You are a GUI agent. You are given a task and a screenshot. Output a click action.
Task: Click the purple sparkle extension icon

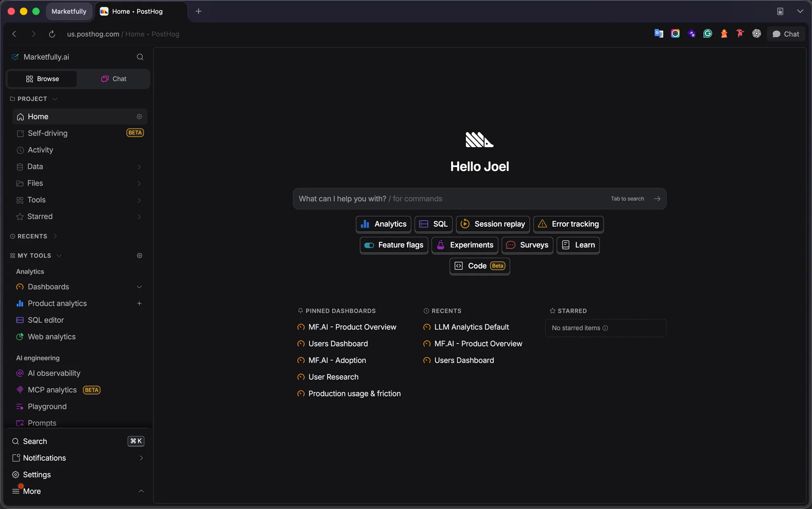[x=691, y=34]
